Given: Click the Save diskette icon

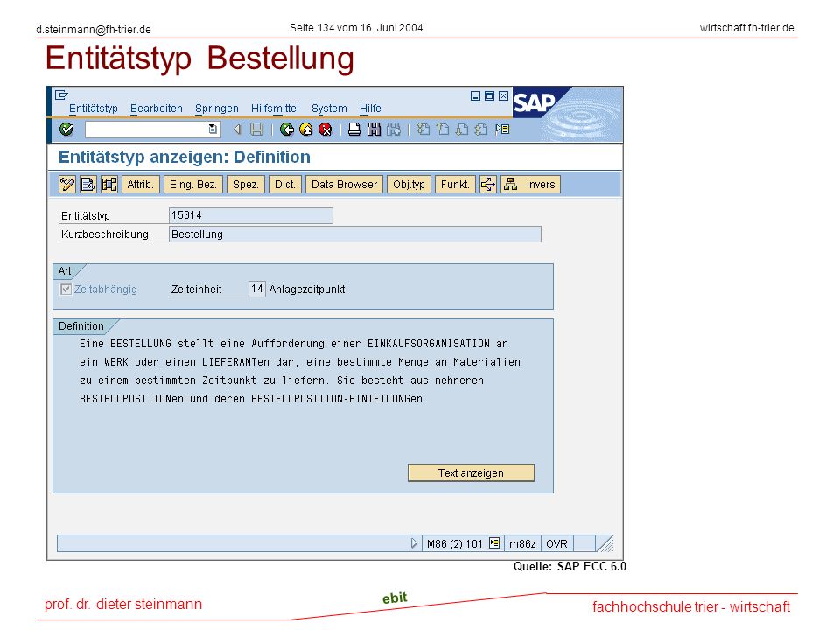Looking at the screenshot, I should point(257,129).
